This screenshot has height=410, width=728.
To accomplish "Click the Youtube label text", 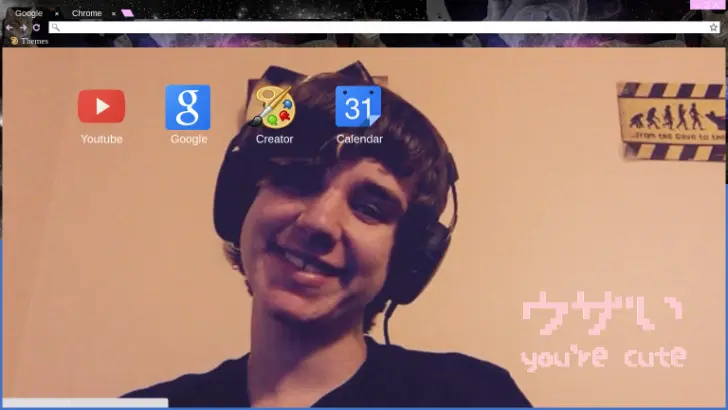I will point(101,139).
